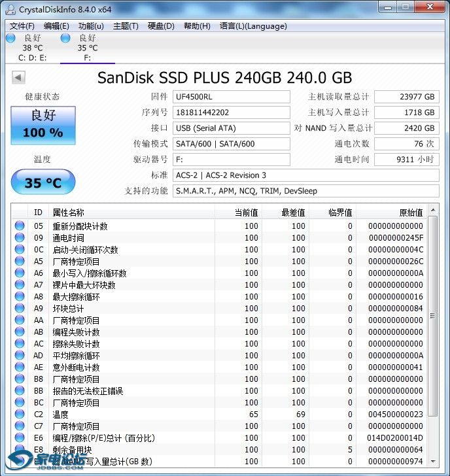Click raw value 0000000245F
Image resolution: width=450 pixels, height=476 pixels.
point(396,238)
